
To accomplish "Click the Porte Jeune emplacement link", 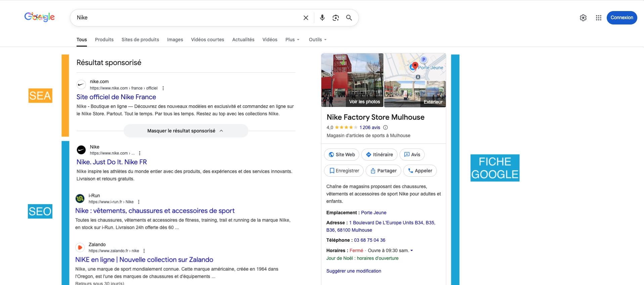I will 374,213.
